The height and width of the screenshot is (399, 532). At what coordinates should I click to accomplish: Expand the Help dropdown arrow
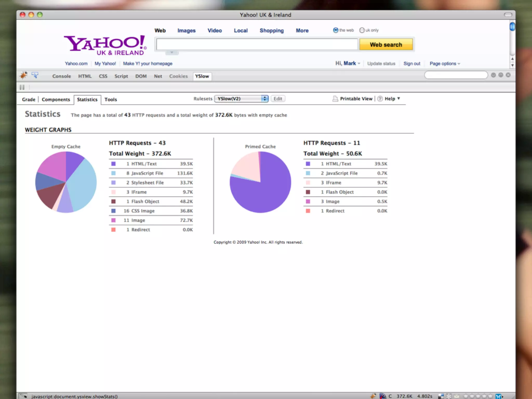(x=399, y=98)
